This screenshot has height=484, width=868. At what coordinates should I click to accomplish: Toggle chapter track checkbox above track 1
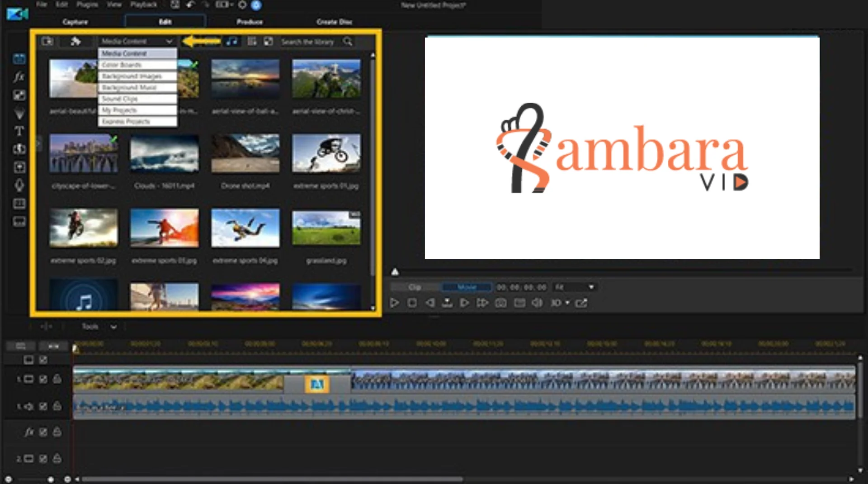click(x=43, y=360)
